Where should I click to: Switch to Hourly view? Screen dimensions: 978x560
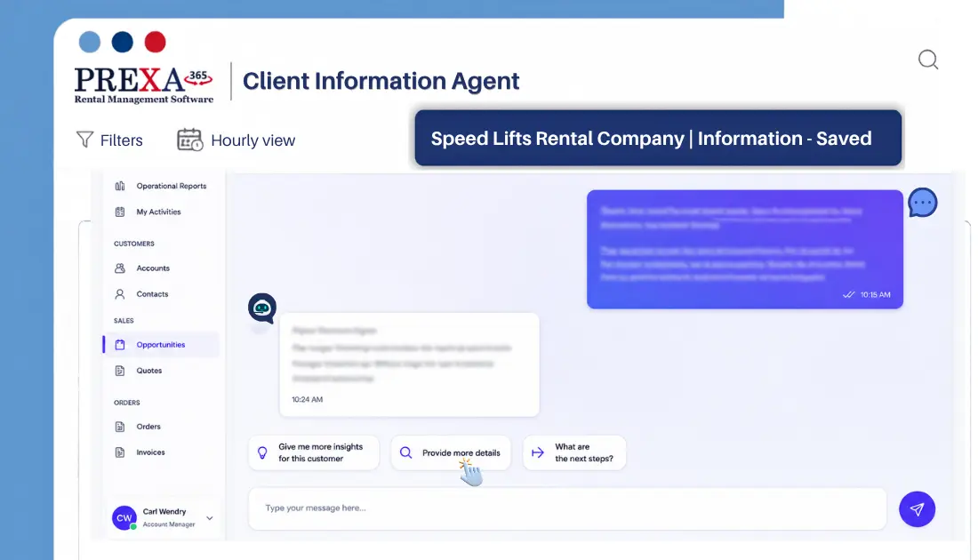tap(253, 140)
